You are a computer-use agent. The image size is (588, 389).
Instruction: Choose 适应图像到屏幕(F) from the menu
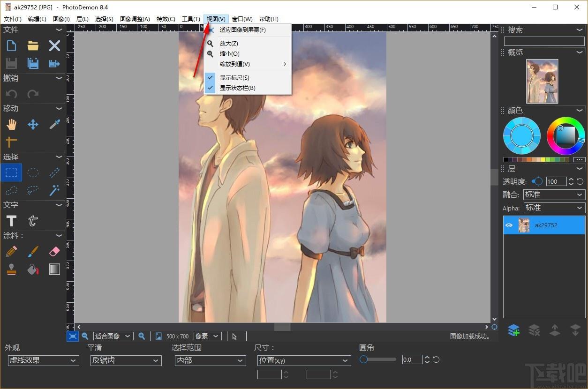[248, 30]
